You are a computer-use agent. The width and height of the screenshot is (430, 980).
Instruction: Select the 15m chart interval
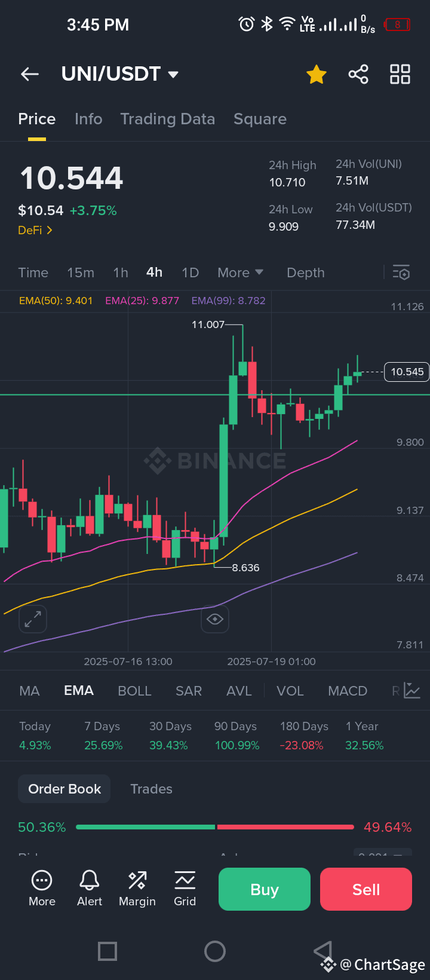[81, 272]
